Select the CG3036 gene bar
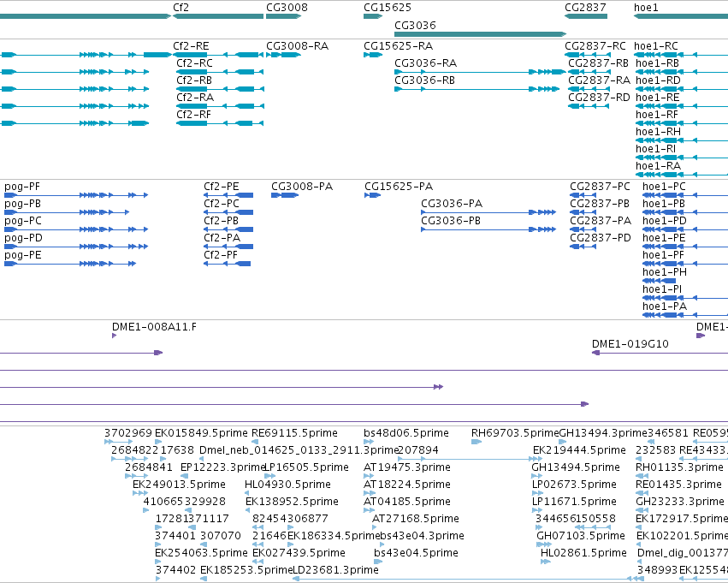The height and width of the screenshot is (583, 728). tap(480, 34)
